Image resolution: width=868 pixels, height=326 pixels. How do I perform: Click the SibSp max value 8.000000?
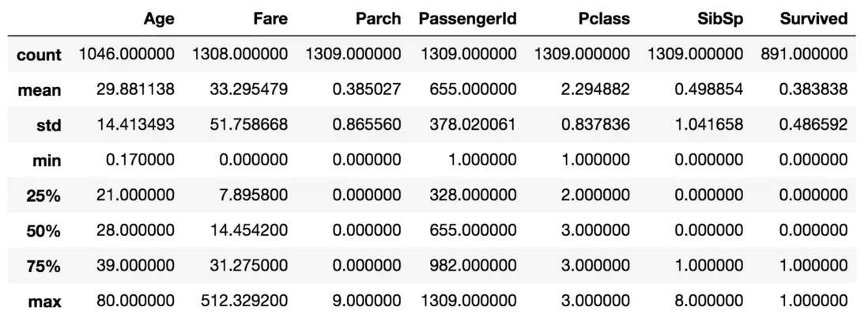pyautogui.click(x=707, y=301)
